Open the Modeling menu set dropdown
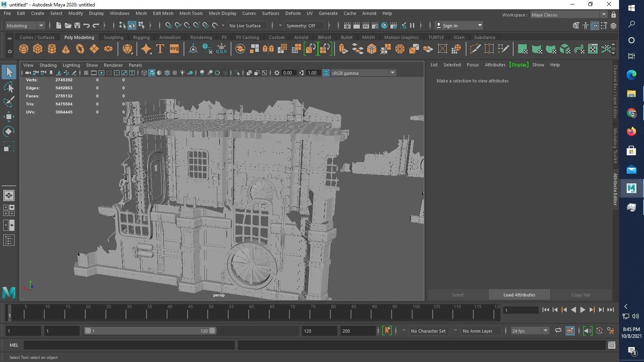 pos(25,25)
